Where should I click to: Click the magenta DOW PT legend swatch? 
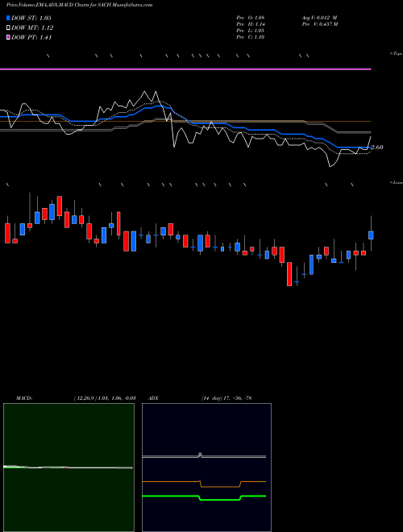(x=8, y=38)
